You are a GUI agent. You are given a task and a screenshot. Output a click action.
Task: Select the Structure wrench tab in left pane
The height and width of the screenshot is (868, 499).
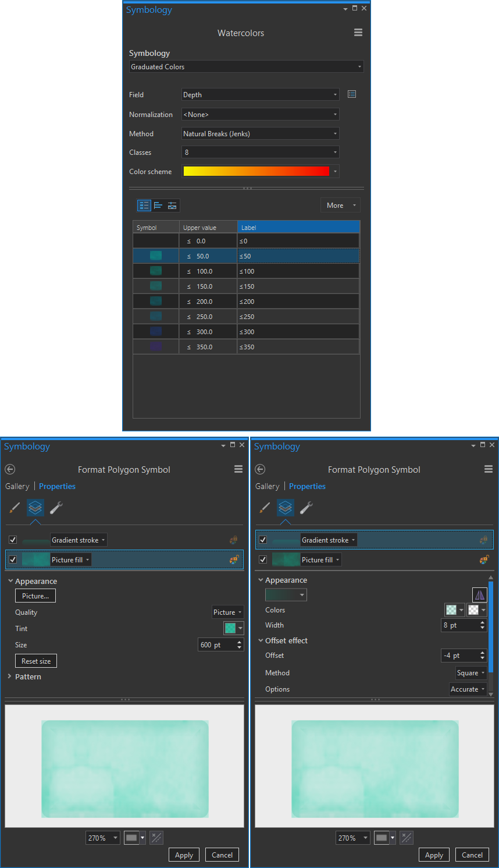(56, 508)
